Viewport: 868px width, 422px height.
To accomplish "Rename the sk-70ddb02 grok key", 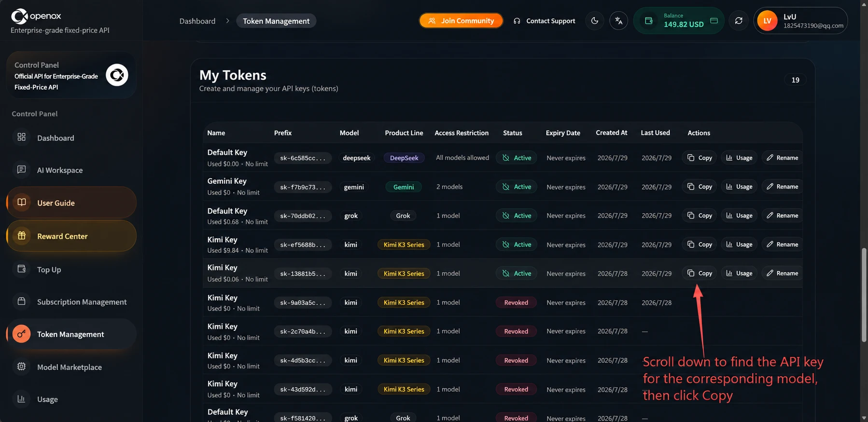I will pos(782,216).
